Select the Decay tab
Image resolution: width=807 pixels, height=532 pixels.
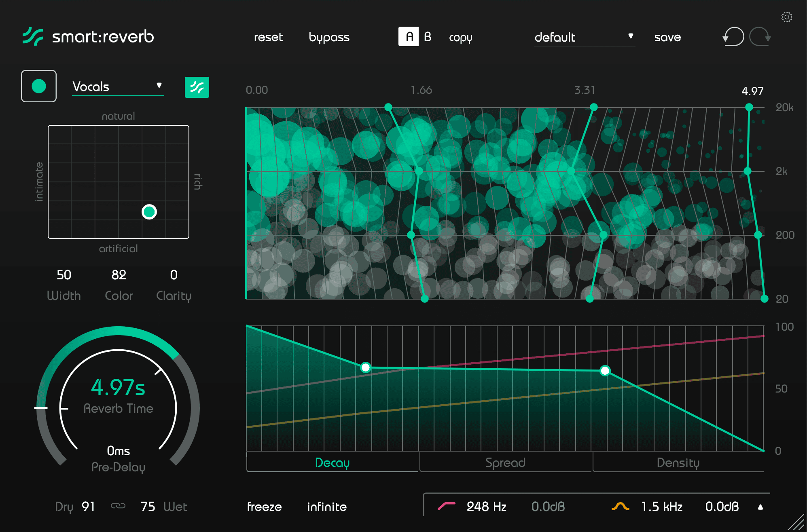point(333,462)
